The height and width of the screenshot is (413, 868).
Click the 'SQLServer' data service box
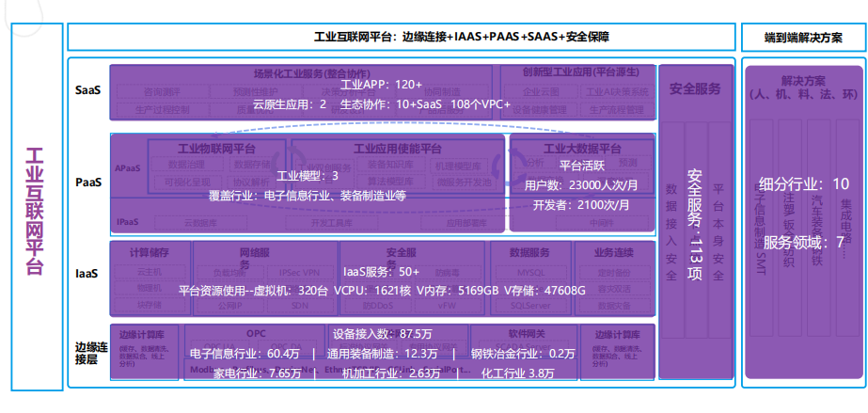pyautogui.click(x=531, y=306)
